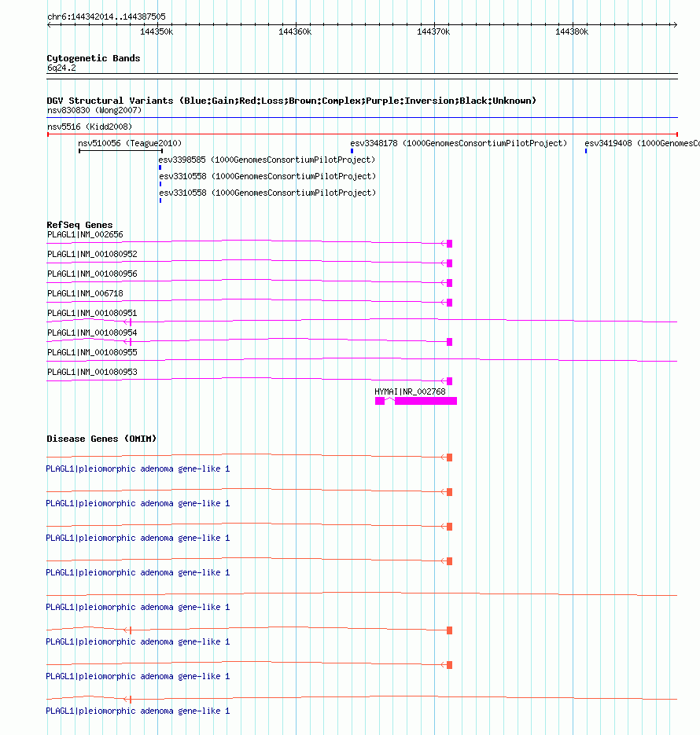The height and width of the screenshot is (735, 700).
Task: Select the 6q24.2 band label
Action: pos(61,68)
